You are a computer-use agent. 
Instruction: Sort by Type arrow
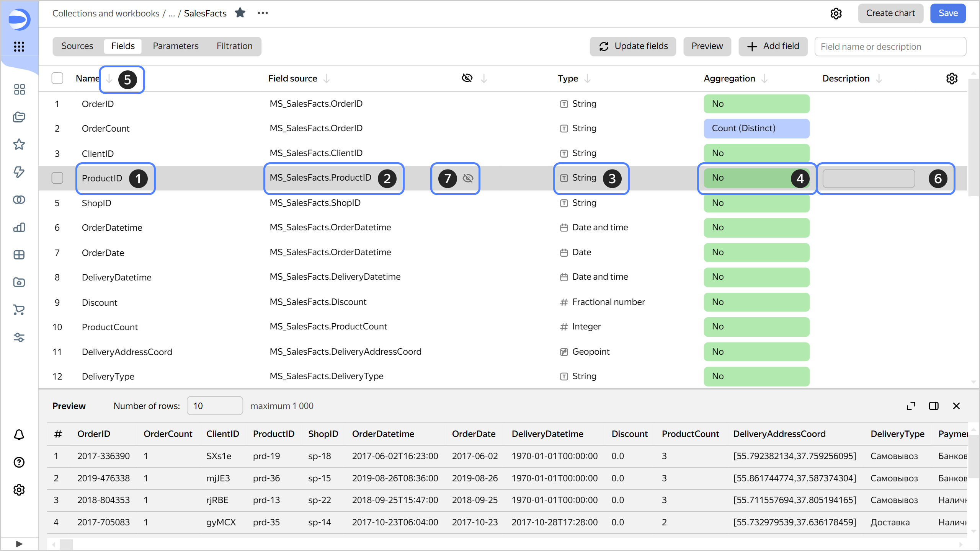tap(587, 78)
